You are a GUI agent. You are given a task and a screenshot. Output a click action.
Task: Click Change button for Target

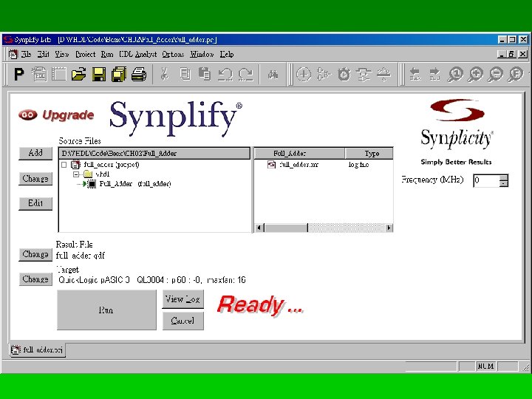[x=35, y=279]
